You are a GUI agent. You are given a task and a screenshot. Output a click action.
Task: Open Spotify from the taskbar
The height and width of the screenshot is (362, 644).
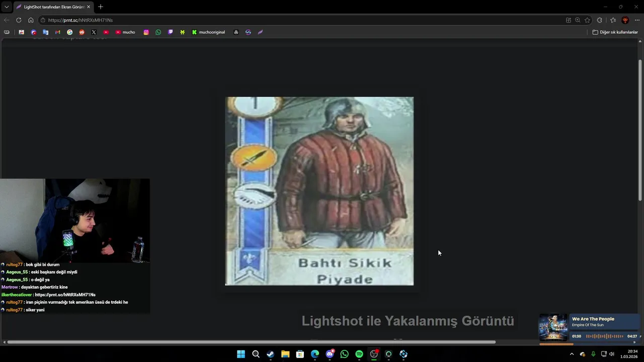[x=359, y=354]
